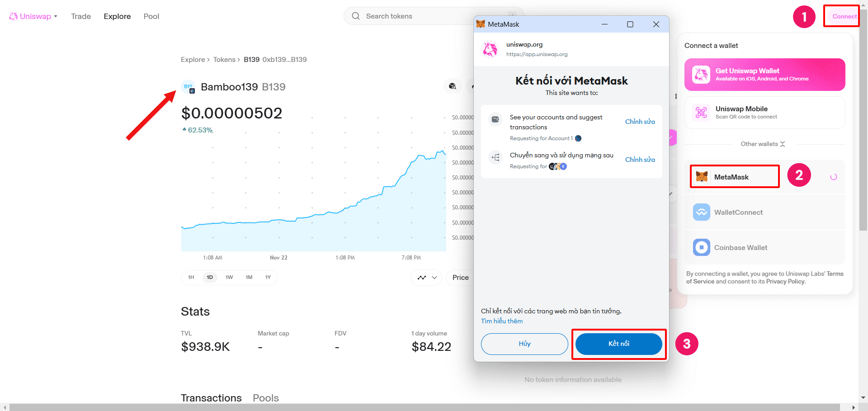
Task: Edit networks permission via second Chỉnh sửa
Action: [x=640, y=160]
